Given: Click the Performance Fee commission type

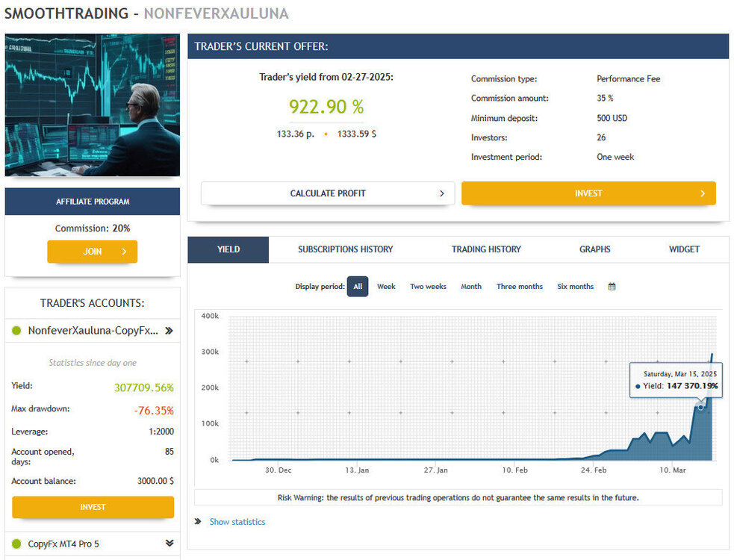Looking at the screenshot, I should (628, 79).
